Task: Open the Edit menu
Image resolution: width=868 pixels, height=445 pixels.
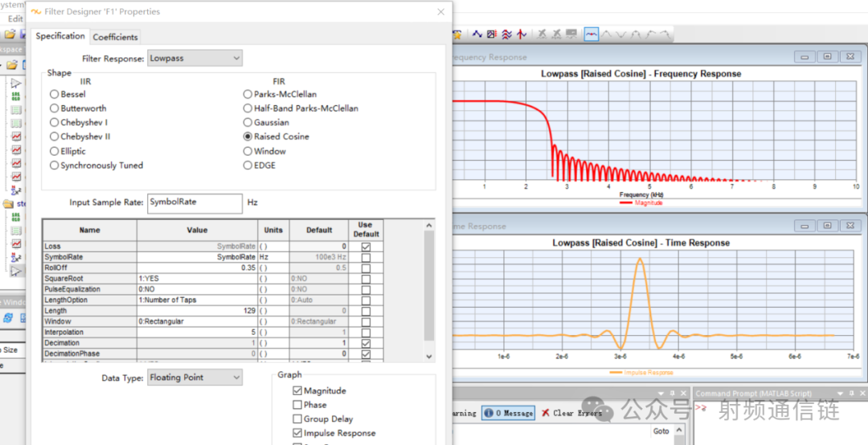Action: 15,18
